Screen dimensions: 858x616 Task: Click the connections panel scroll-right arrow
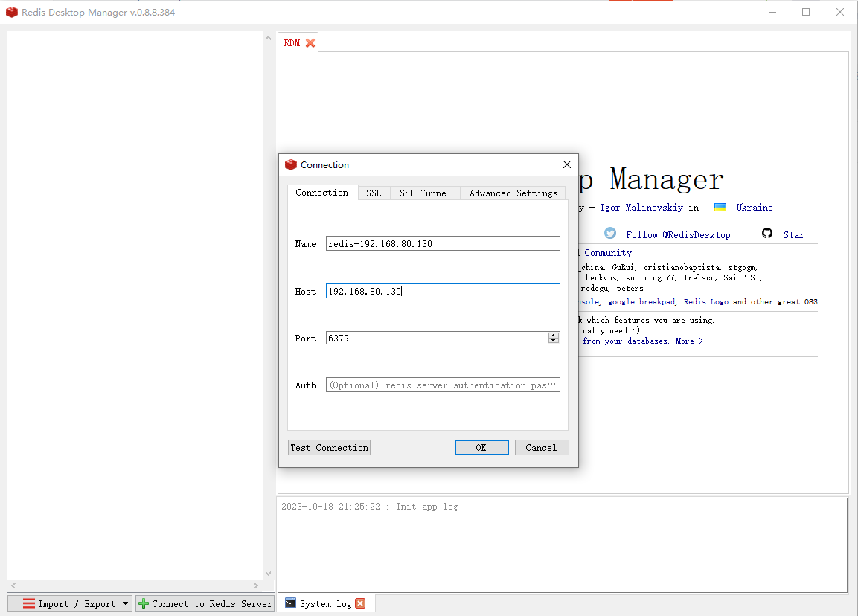click(255, 586)
